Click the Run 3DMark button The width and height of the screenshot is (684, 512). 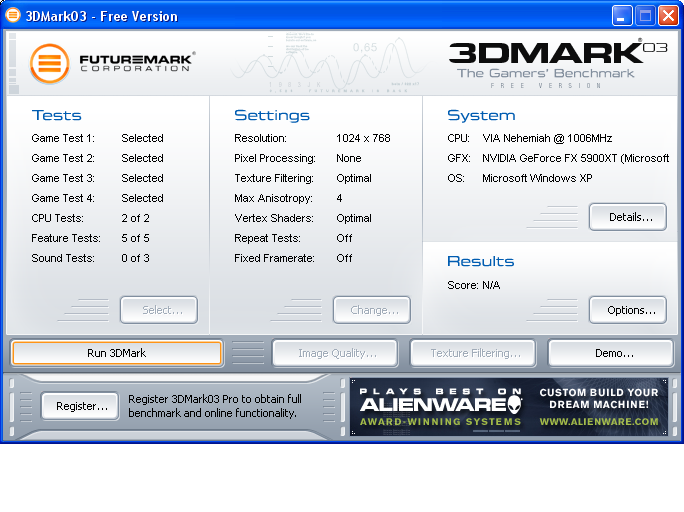(117, 353)
